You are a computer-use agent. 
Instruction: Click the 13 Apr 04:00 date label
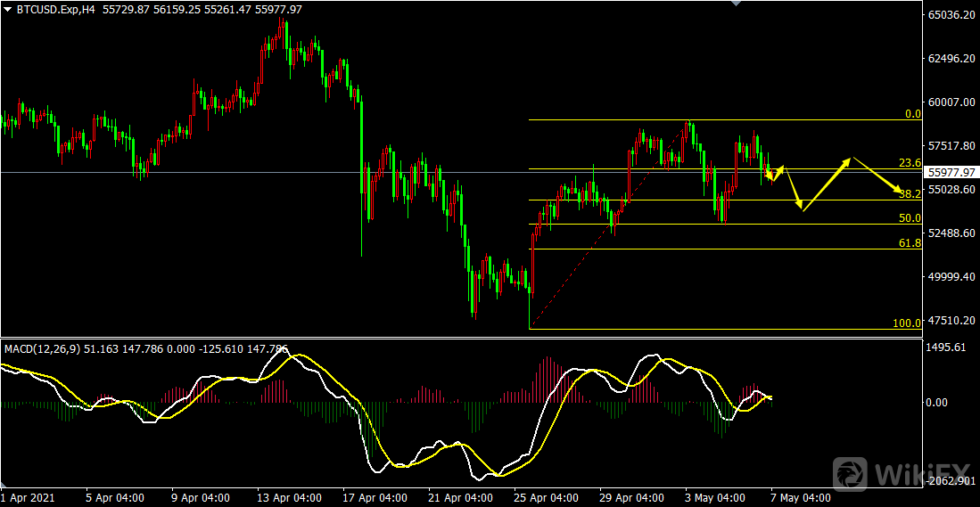click(288, 498)
